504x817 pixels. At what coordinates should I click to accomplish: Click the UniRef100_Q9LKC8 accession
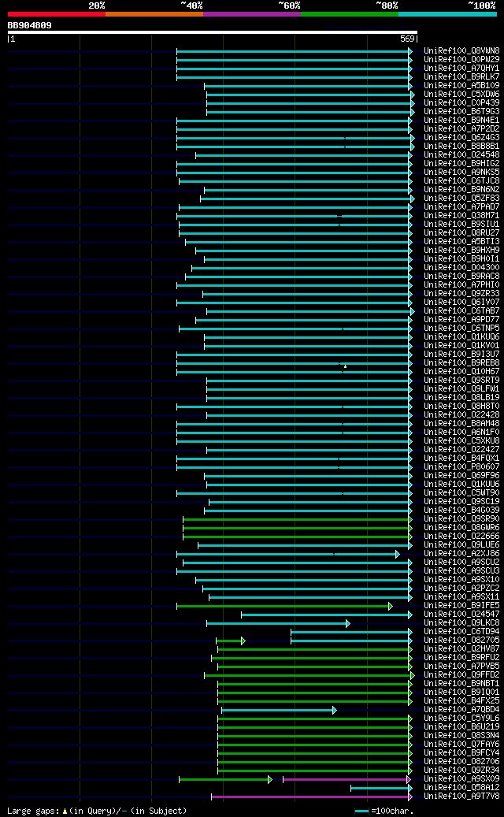click(461, 623)
